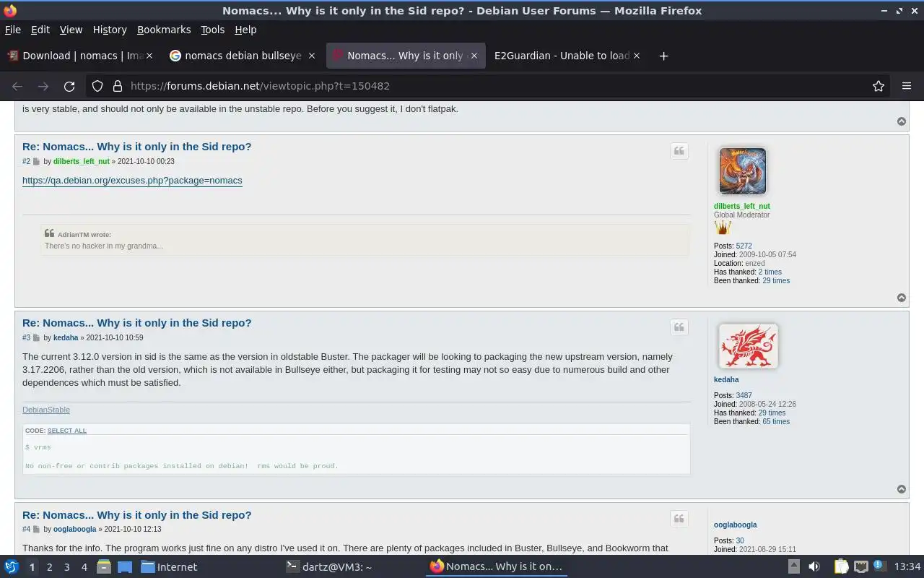Reload the current forum page
This screenshot has height=578, width=924.
click(69, 86)
